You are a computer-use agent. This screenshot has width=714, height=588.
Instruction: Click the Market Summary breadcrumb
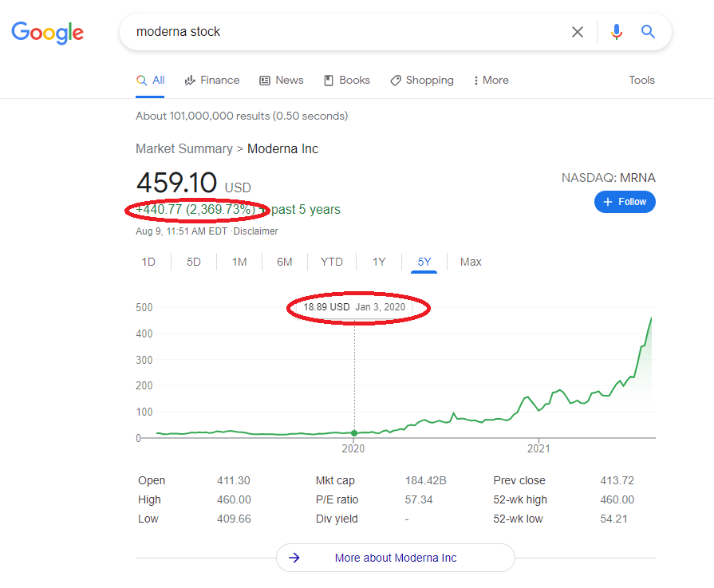click(x=184, y=149)
